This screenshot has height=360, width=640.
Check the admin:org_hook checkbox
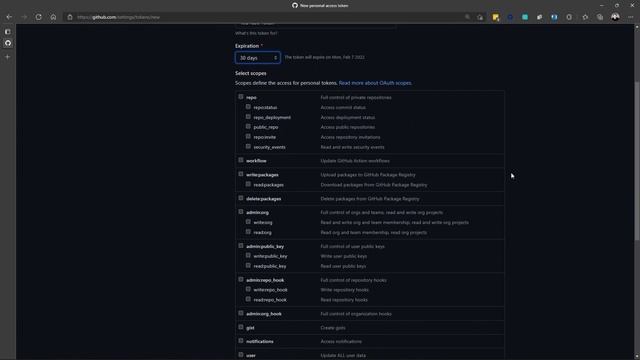241,313
